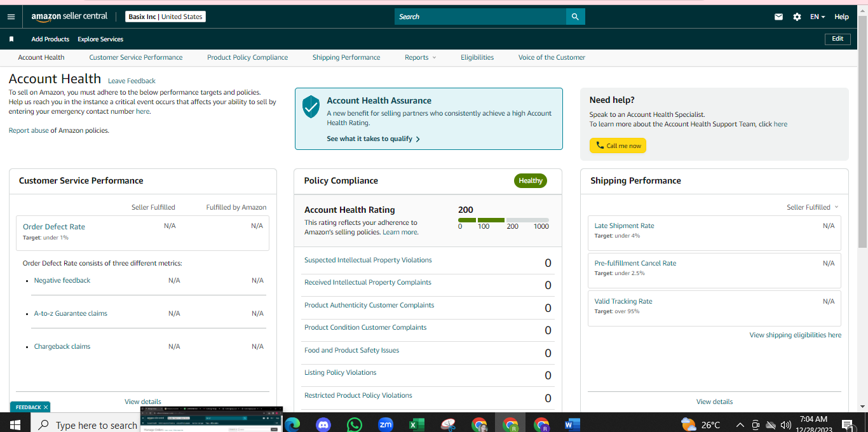Open Excel from the taskbar
The width and height of the screenshot is (868, 432).
tap(416, 425)
